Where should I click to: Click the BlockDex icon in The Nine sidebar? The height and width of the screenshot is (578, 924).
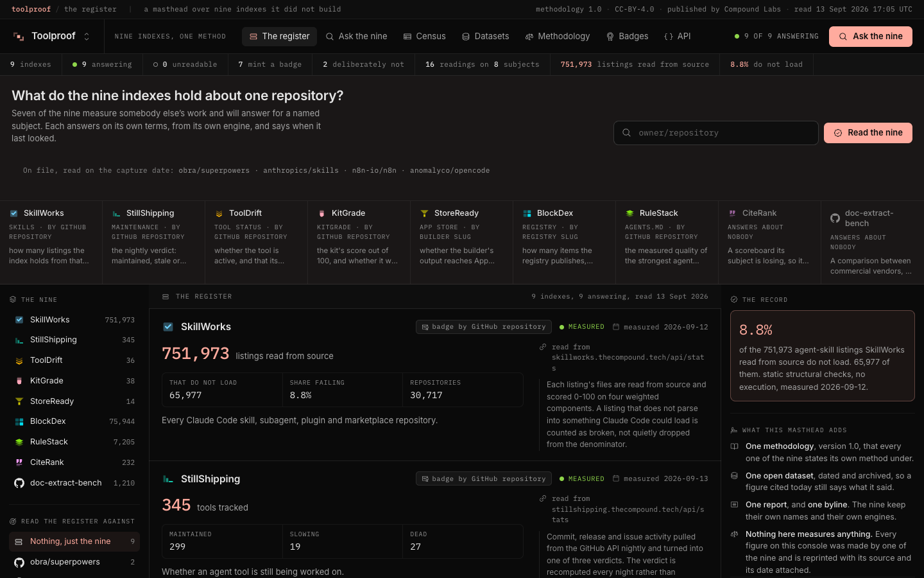pyautogui.click(x=19, y=421)
